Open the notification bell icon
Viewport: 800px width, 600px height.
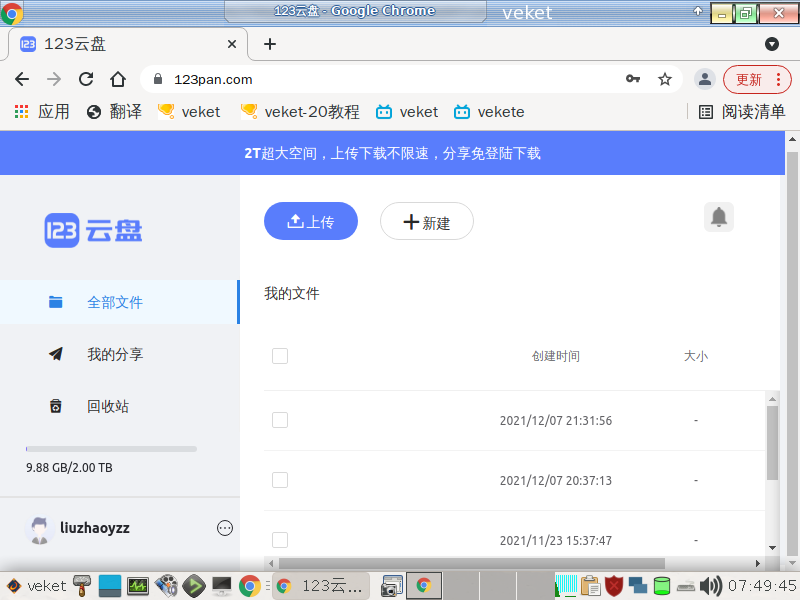[x=718, y=217]
